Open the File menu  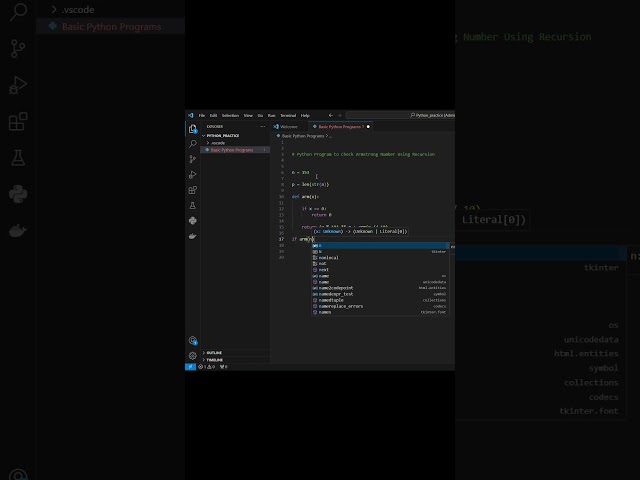point(202,116)
